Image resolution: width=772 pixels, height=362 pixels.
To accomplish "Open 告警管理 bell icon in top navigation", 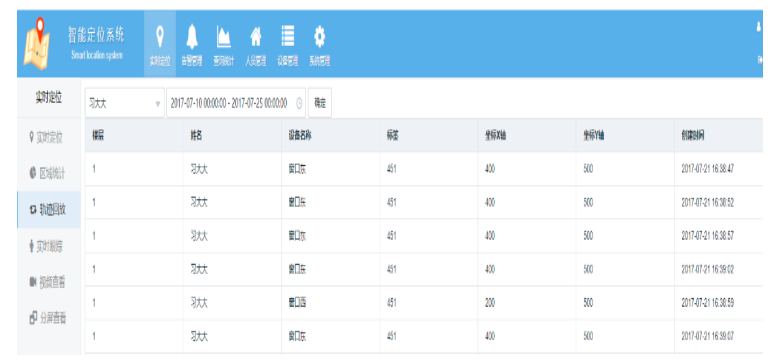I will pyautogui.click(x=192, y=37).
